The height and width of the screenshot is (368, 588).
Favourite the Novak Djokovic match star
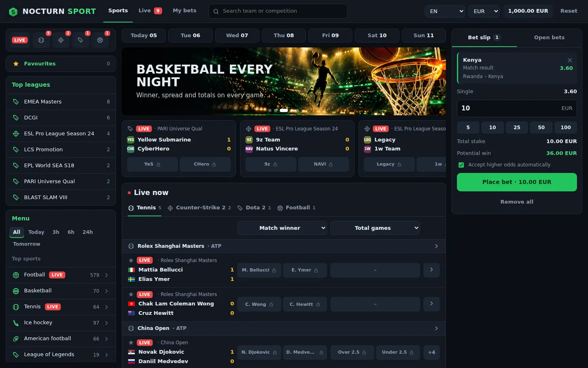coord(131,343)
